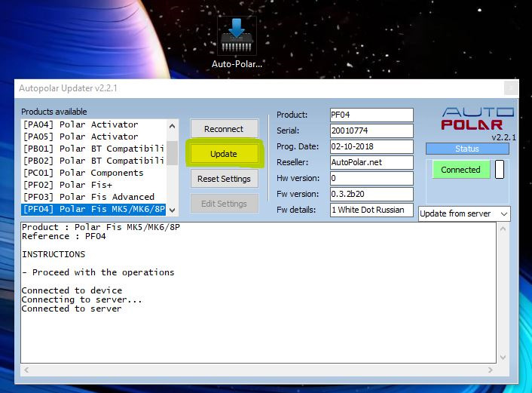Open the Auto-Polar desktop shortcut icon
The height and width of the screenshot is (393, 532).
[x=237, y=42]
